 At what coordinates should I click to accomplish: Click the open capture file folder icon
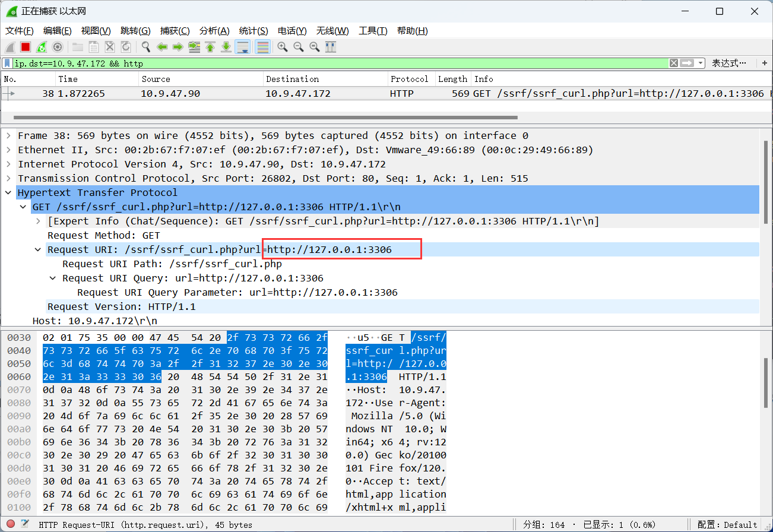(78, 47)
